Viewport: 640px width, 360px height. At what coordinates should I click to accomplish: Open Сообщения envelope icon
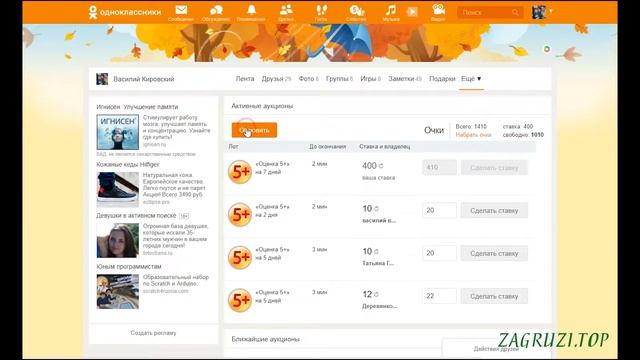[181, 12]
